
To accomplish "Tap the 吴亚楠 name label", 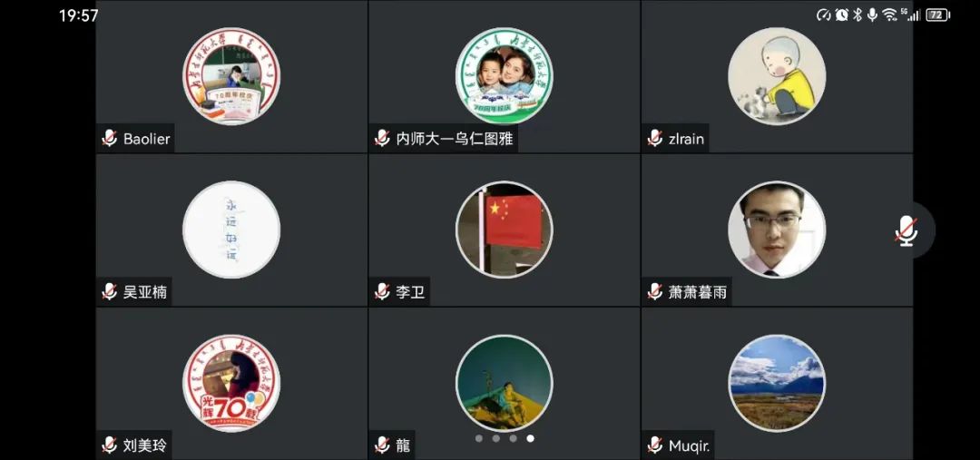I will 145,292.
